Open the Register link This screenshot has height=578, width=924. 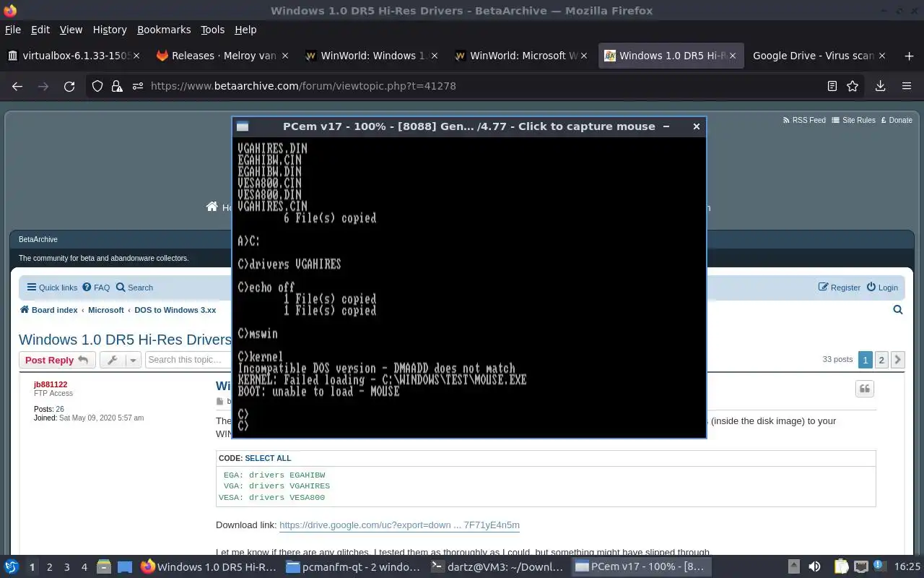pyautogui.click(x=839, y=288)
